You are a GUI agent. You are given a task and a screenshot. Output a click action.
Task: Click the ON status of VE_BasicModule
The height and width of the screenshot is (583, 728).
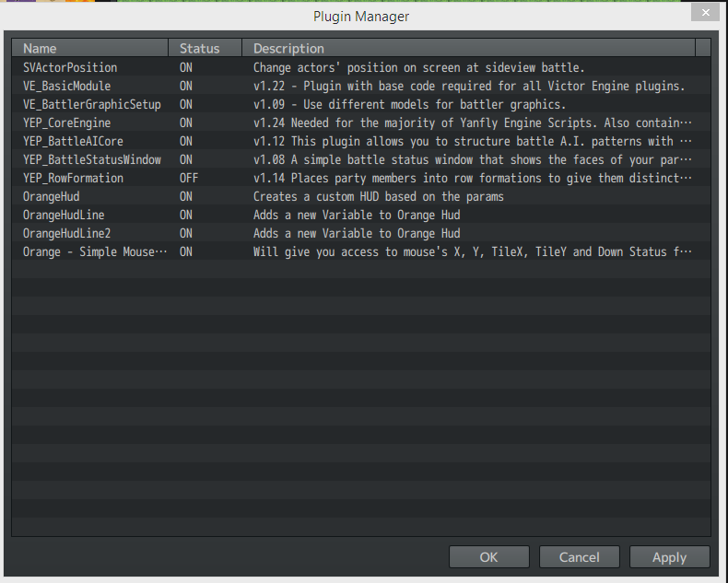coord(186,87)
